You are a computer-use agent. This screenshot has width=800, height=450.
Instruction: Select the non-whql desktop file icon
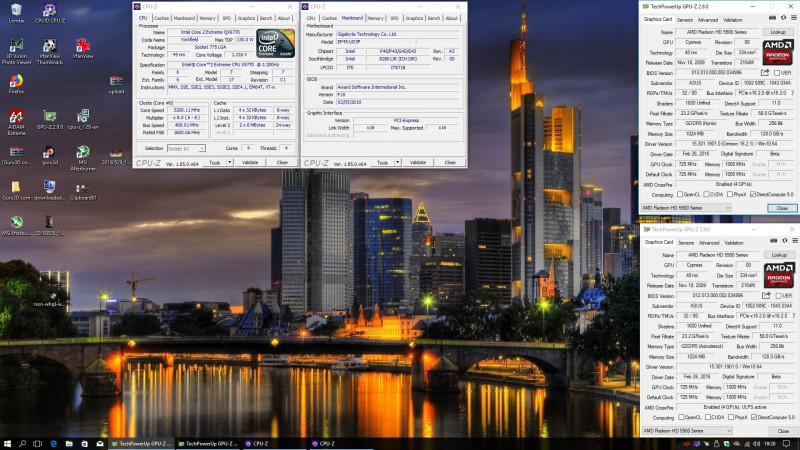[x=50, y=299]
